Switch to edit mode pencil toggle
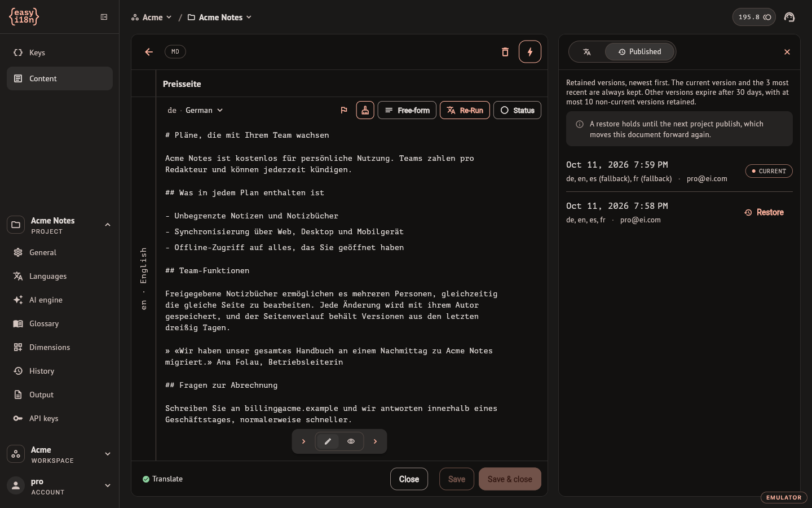 (x=328, y=441)
